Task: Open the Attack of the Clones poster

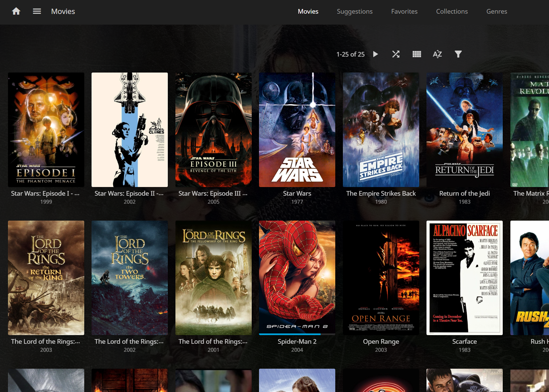Action: click(130, 130)
